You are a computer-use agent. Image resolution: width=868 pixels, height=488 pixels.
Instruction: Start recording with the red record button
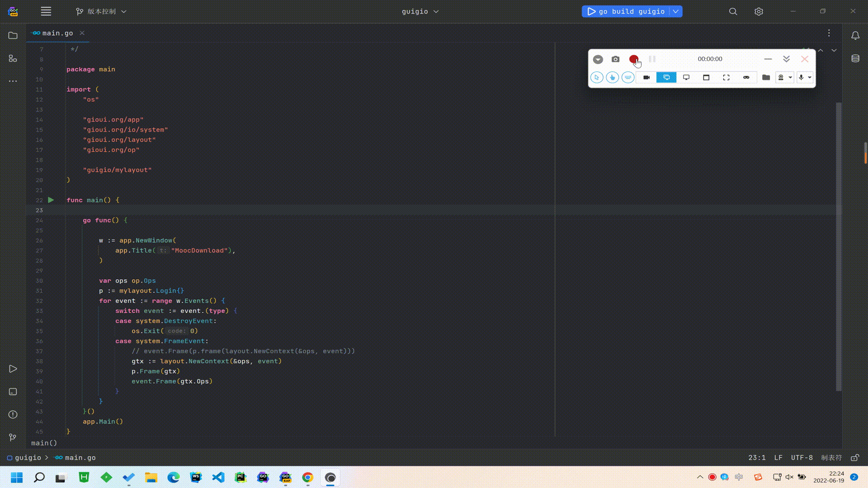633,59
